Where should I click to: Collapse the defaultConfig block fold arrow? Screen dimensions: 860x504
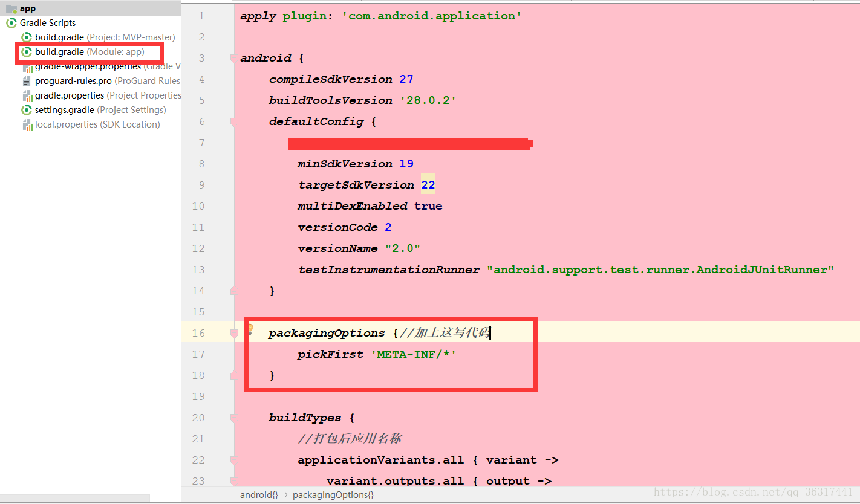pyautogui.click(x=233, y=121)
